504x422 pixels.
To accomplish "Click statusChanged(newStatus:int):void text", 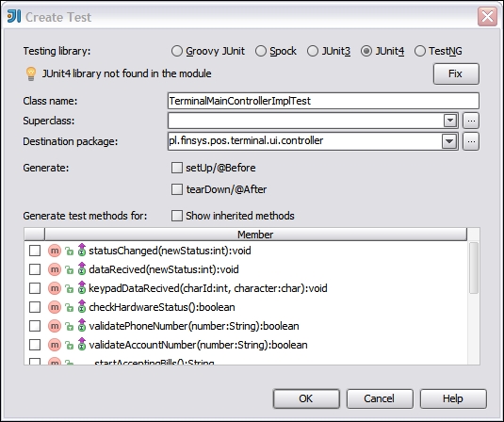I will coord(170,251).
